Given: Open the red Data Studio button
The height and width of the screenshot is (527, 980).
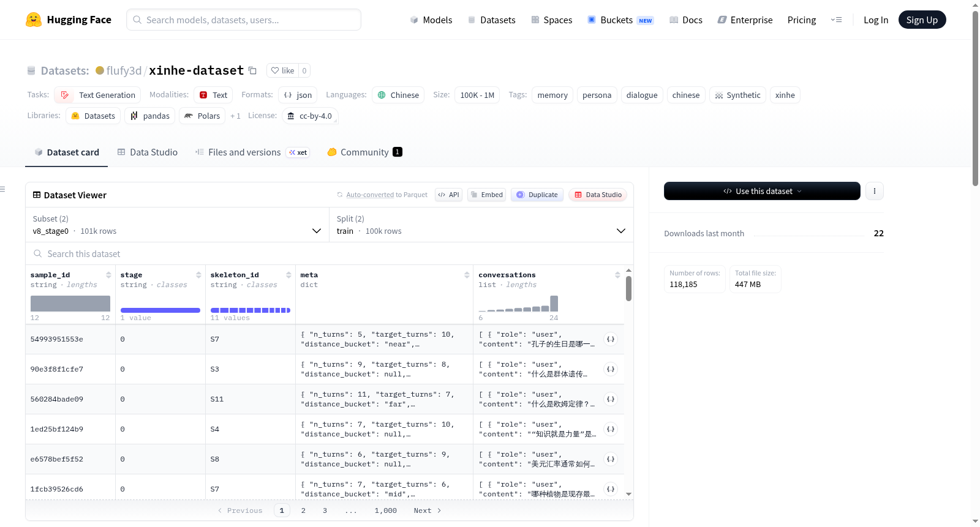Looking at the screenshot, I should [x=598, y=195].
